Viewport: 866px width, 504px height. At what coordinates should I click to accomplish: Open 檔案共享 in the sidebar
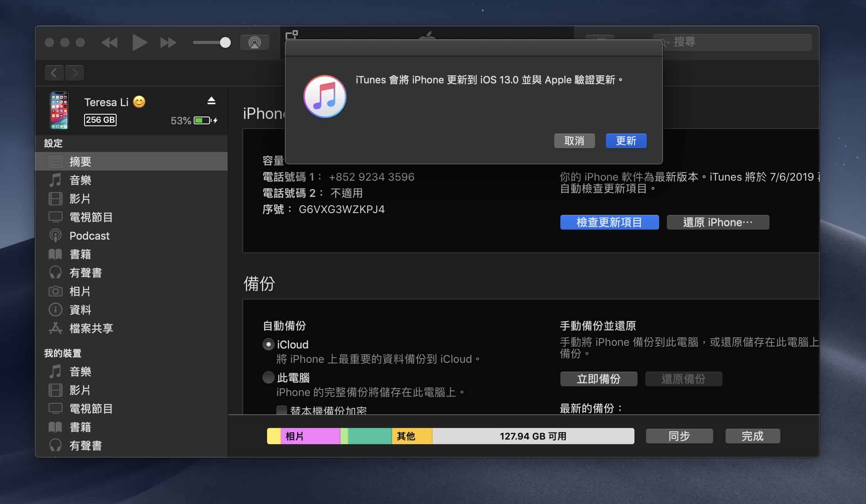pyautogui.click(x=131, y=328)
